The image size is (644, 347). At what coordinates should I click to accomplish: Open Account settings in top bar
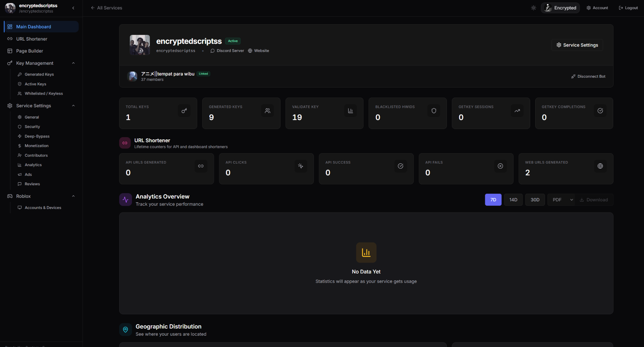tap(597, 8)
